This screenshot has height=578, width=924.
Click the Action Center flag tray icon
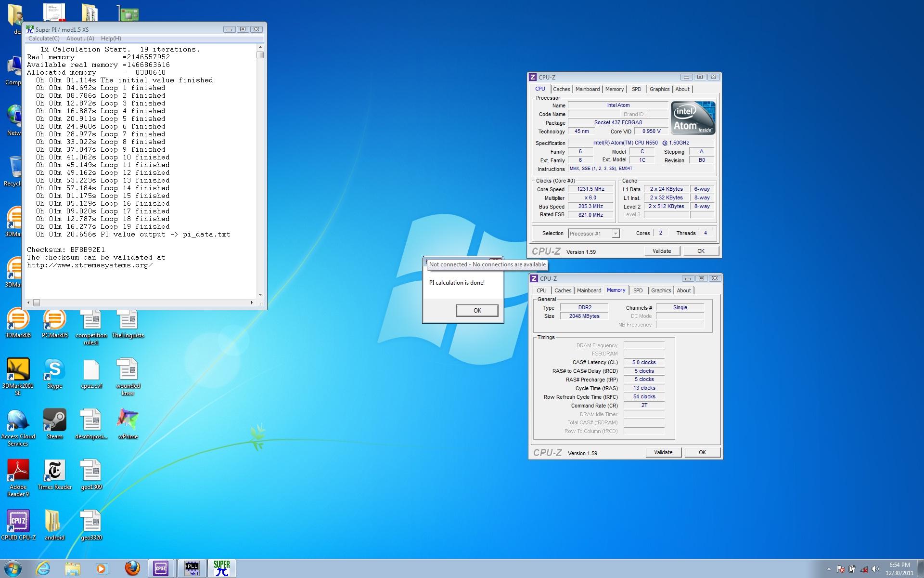(x=840, y=569)
